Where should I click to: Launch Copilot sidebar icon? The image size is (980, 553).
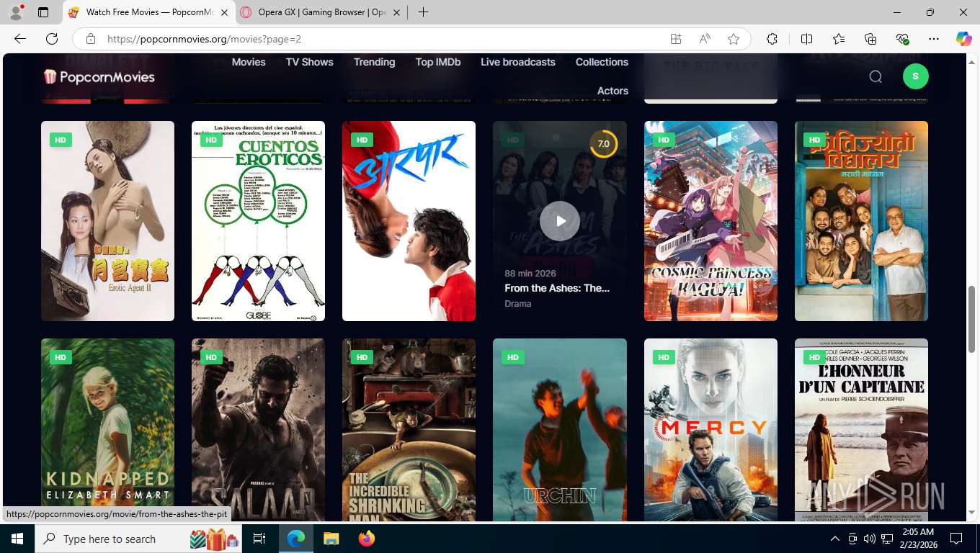(964, 39)
